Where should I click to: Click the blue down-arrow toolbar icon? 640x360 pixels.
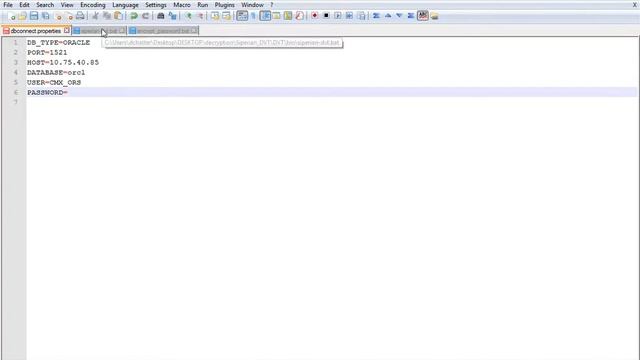tap(399, 16)
